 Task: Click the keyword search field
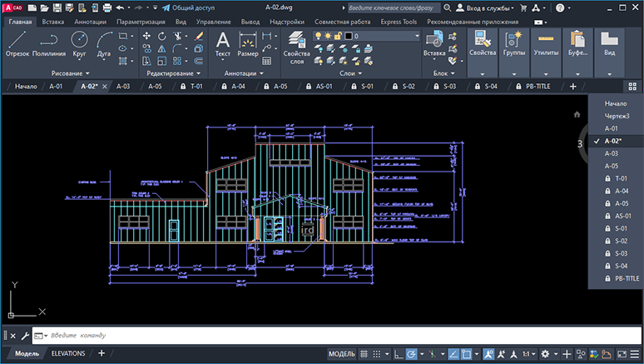[394, 7]
